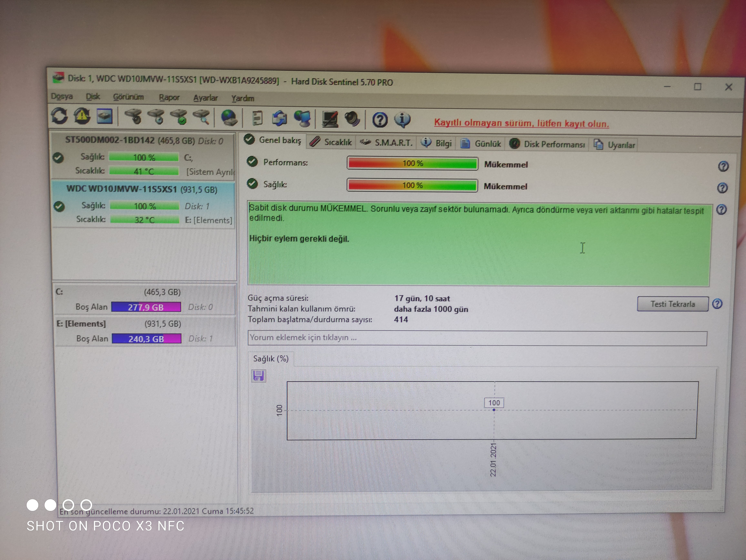Click the disk with green checkmark icon

click(x=179, y=117)
